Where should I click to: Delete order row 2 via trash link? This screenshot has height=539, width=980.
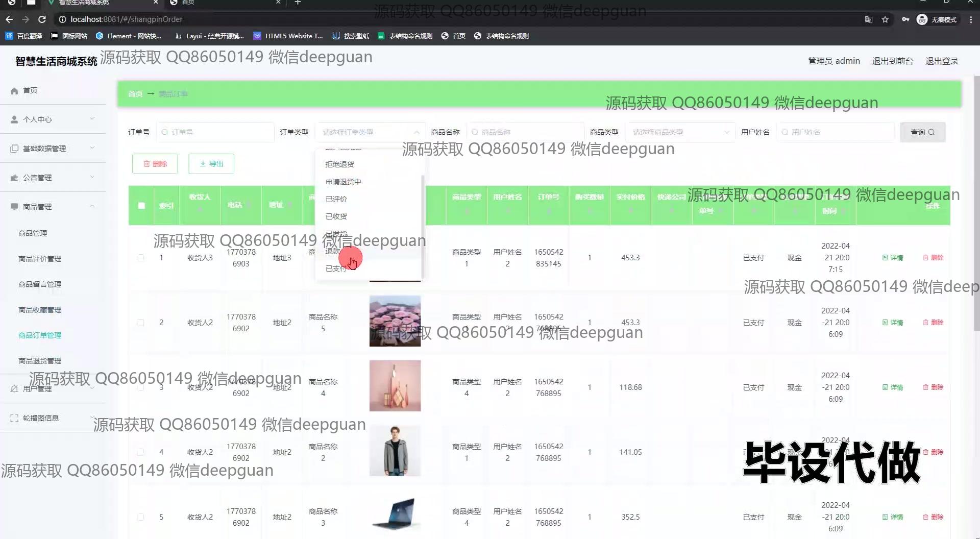point(933,323)
